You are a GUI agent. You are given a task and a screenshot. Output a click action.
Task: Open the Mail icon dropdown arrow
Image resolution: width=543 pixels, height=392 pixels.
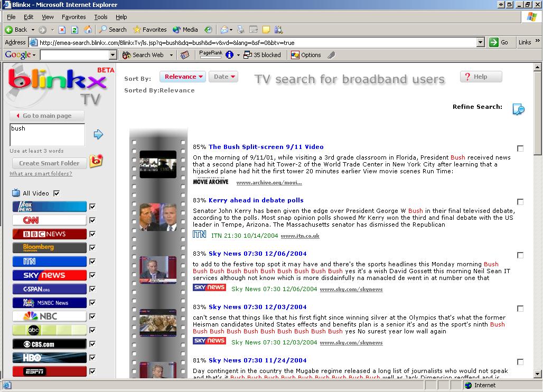tap(231, 30)
